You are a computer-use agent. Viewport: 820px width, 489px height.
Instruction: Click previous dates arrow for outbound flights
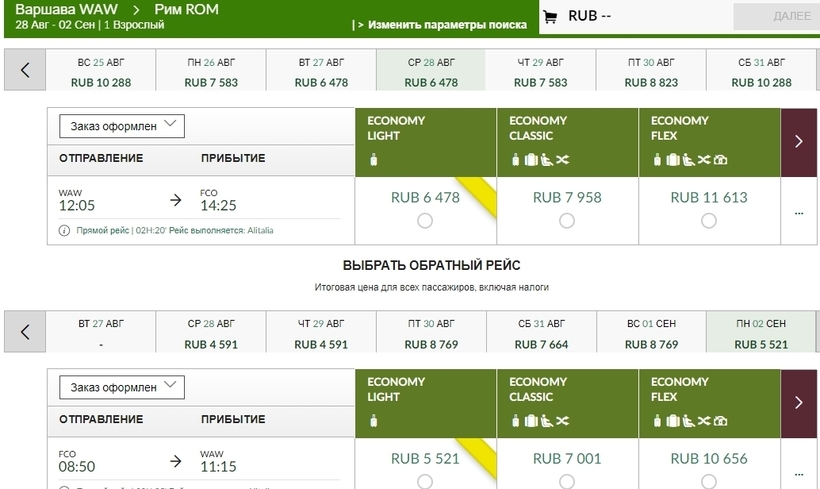25,70
